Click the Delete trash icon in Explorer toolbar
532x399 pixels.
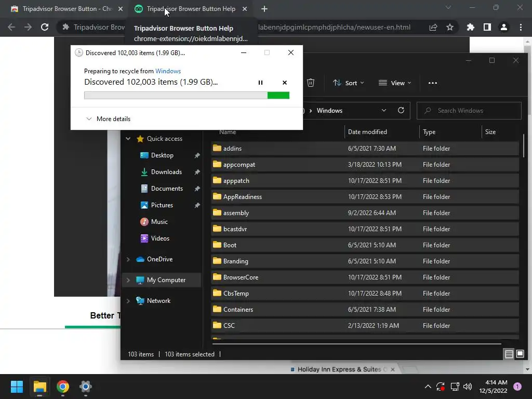click(311, 83)
